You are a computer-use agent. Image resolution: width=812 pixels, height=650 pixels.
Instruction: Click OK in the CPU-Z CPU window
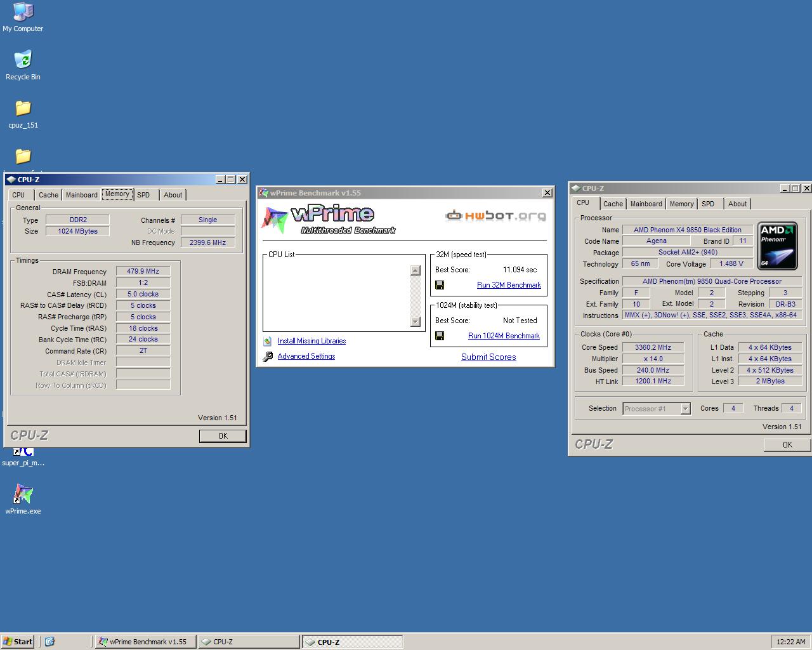(787, 444)
